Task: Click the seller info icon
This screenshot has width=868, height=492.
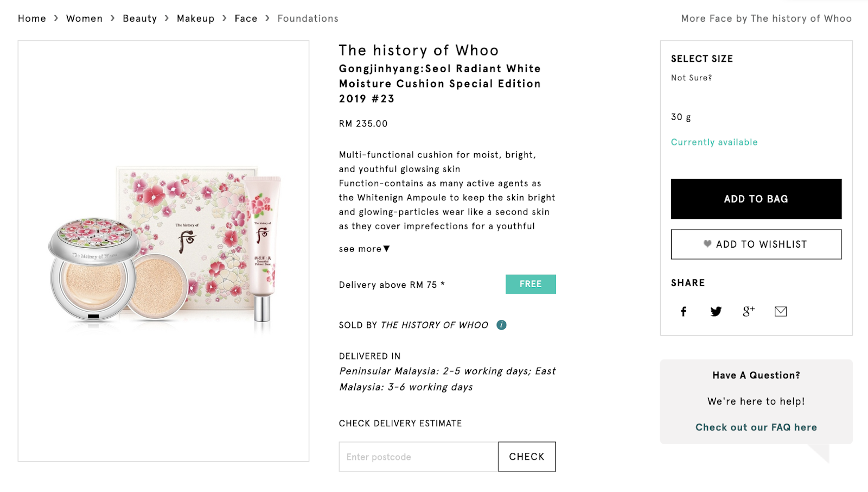Action: click(501, 325)
